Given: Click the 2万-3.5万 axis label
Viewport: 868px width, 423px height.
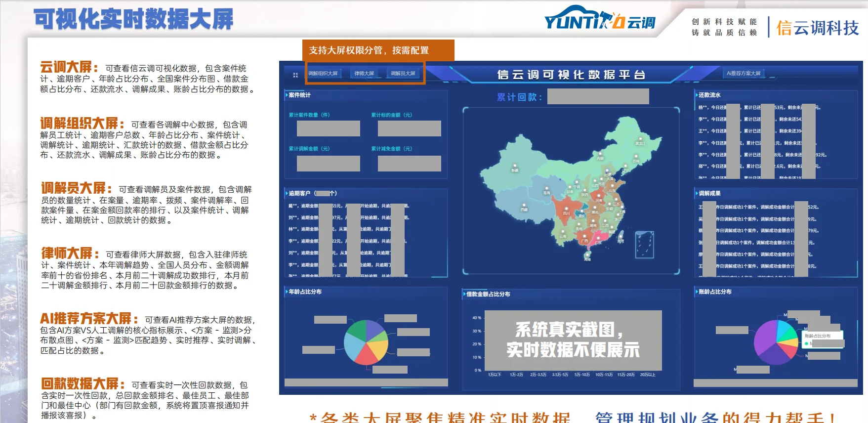Looking at the screenshot, I should coord(538,375).
